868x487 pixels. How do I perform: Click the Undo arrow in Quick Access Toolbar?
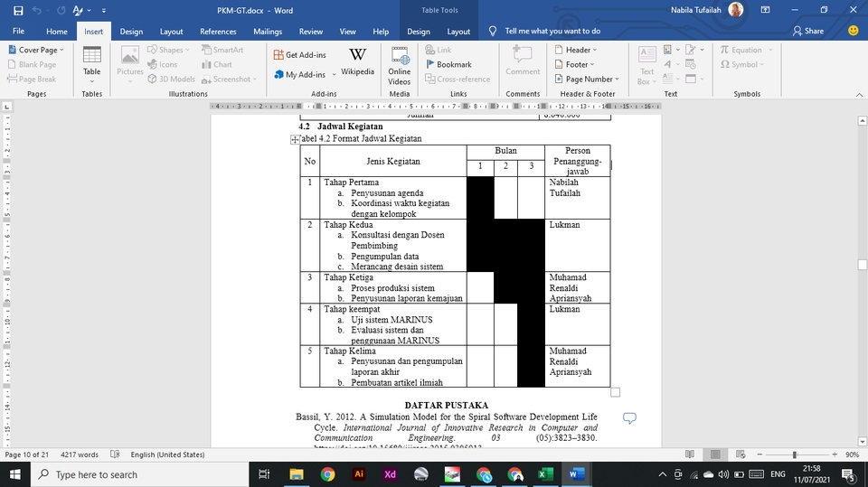(37, 11)
